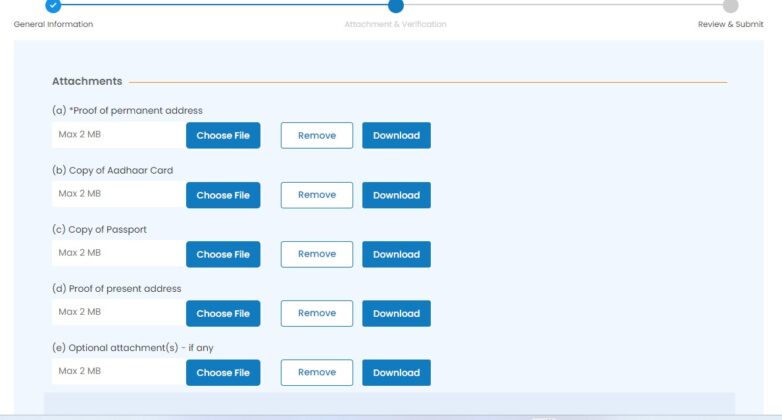Remove the Optional attachment(s) file

coord(317,373)
